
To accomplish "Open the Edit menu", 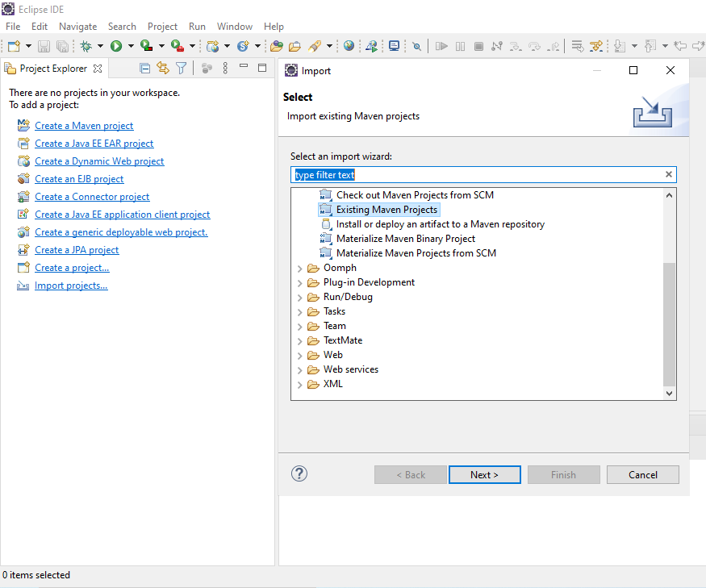I will click(x=40, y=27).
